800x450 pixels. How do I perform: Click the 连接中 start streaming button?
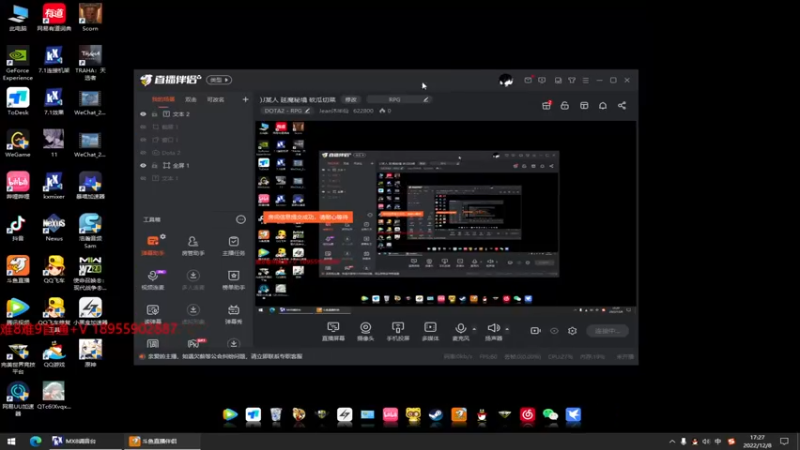click(x=607, y=331)
